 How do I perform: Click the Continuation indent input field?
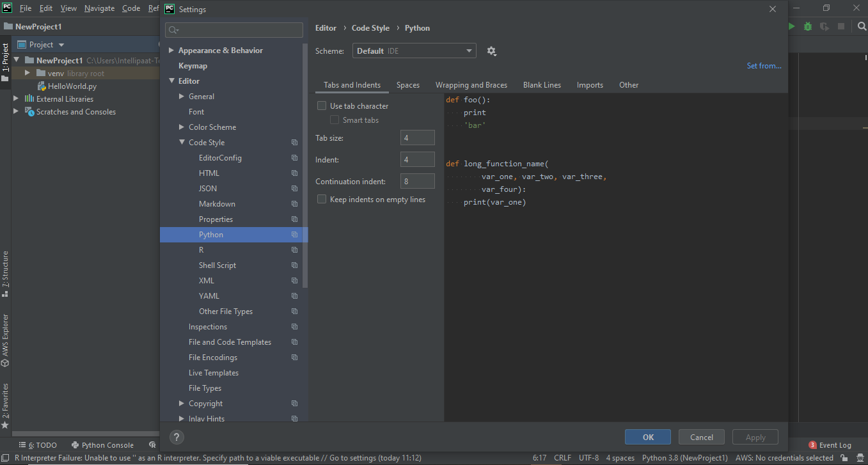pyautogui.click(x=417, y=181)
